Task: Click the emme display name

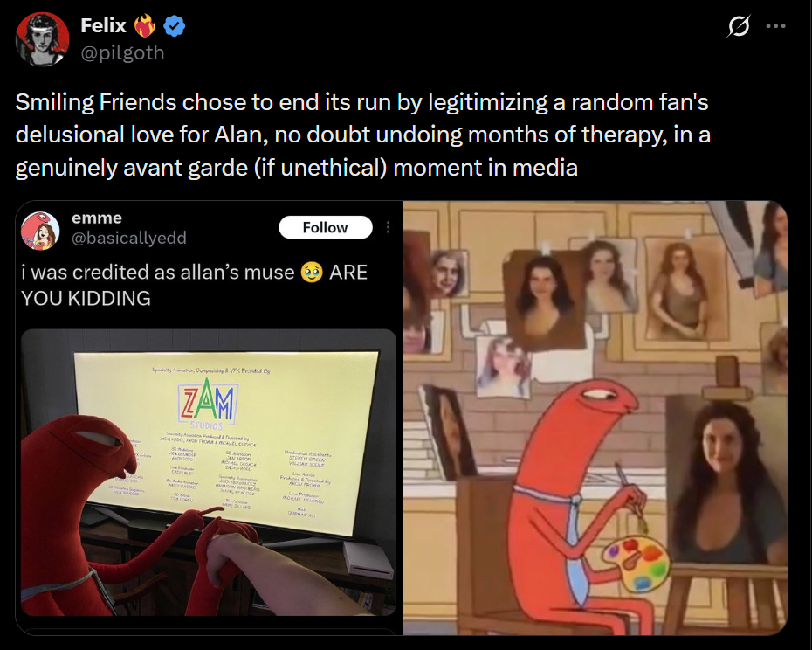Action: [x=97, y=218]
